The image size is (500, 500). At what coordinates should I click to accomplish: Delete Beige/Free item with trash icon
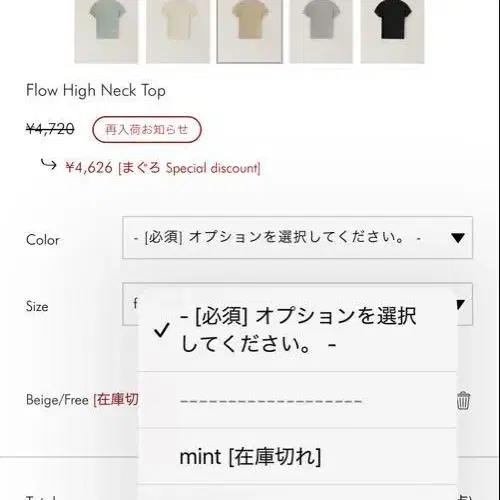[x=463, y=400]
